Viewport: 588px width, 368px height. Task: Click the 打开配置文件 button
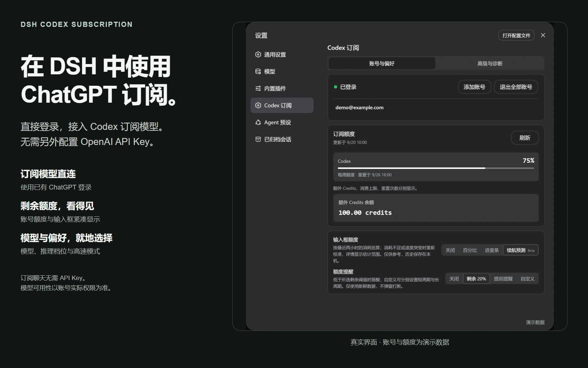click(x=516, y=35)
